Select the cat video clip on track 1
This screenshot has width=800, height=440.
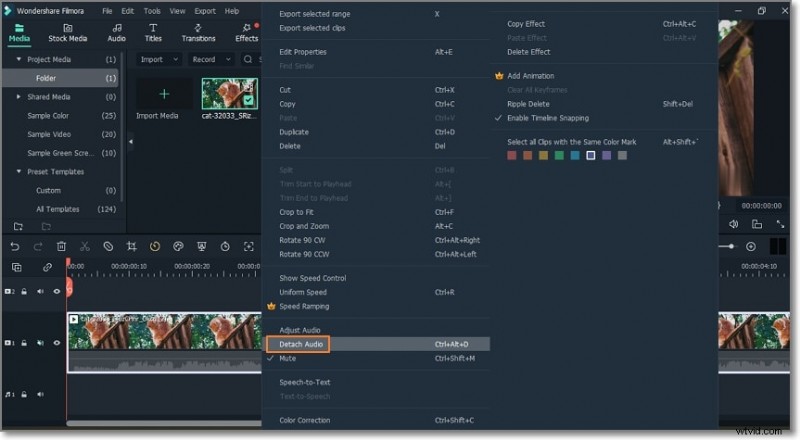point(164,343)
